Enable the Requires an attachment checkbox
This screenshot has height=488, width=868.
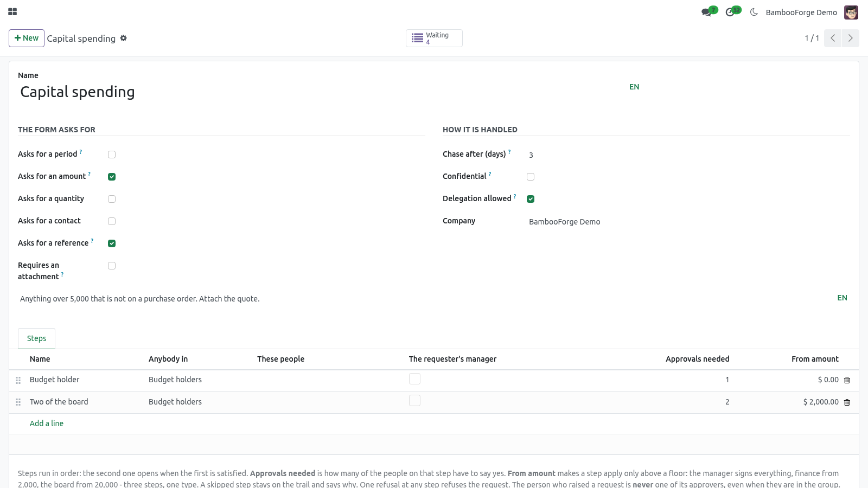pos(112,266)
